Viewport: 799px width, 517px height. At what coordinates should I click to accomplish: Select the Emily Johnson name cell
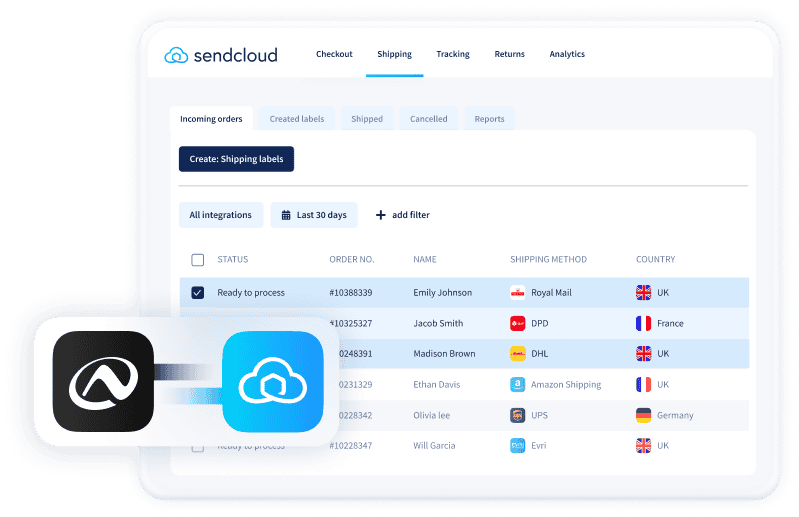click(x=442, y=292)
